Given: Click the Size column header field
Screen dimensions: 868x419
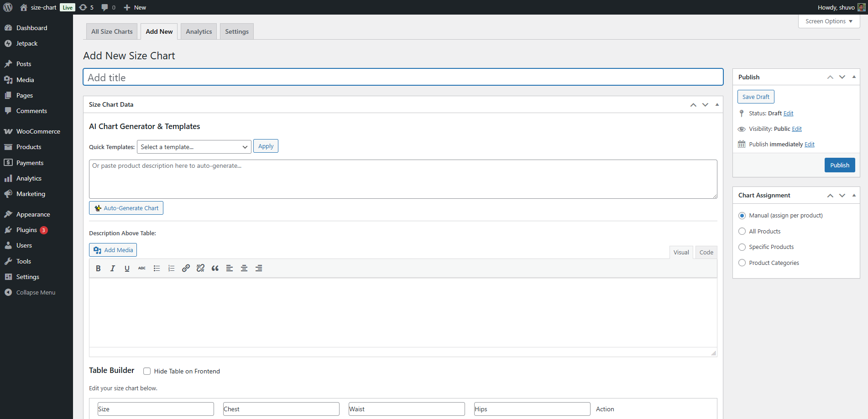Looking at the screenshot, I should click(156, 409).
